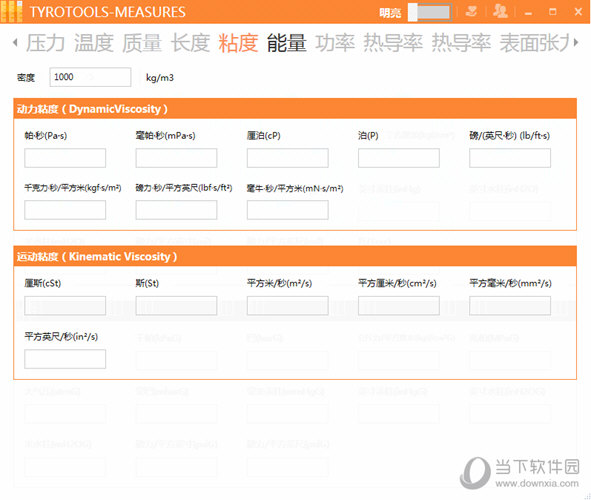This screenshot has width=591, height=500.
Task: Click the 平方英尺/秒(in²/s) label
Action: click(x=61, y=336)
